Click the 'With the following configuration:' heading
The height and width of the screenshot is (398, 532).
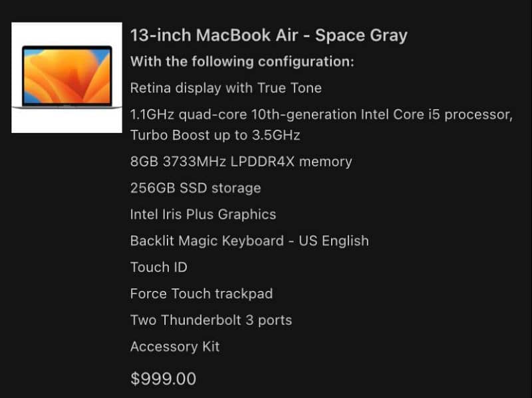[241, 62]
